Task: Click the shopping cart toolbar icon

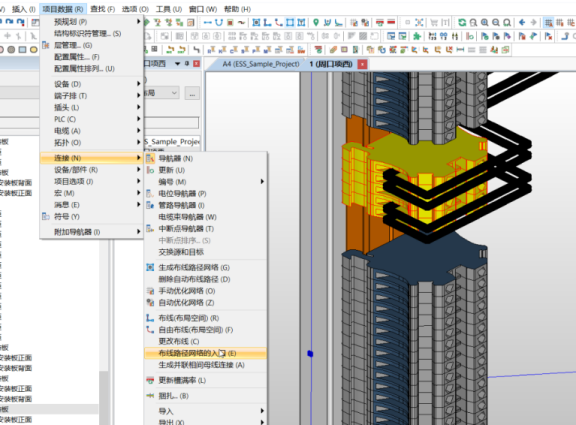Action: tap(434, 23)
